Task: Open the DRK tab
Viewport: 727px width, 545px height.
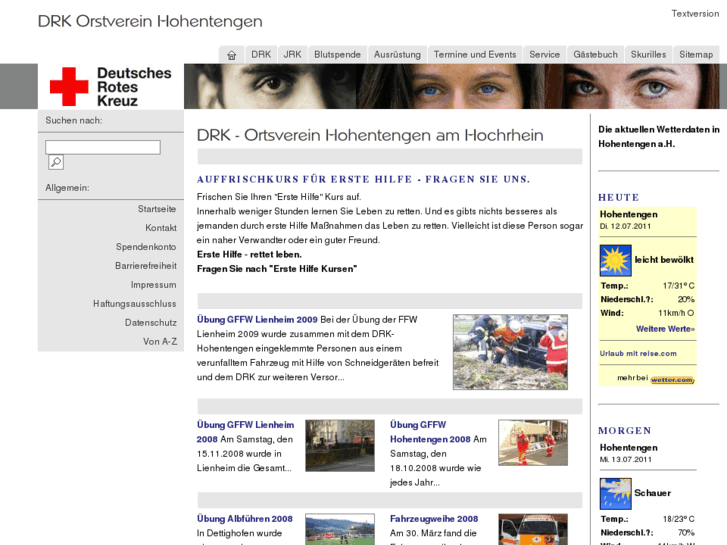Action: pos(261,55)
